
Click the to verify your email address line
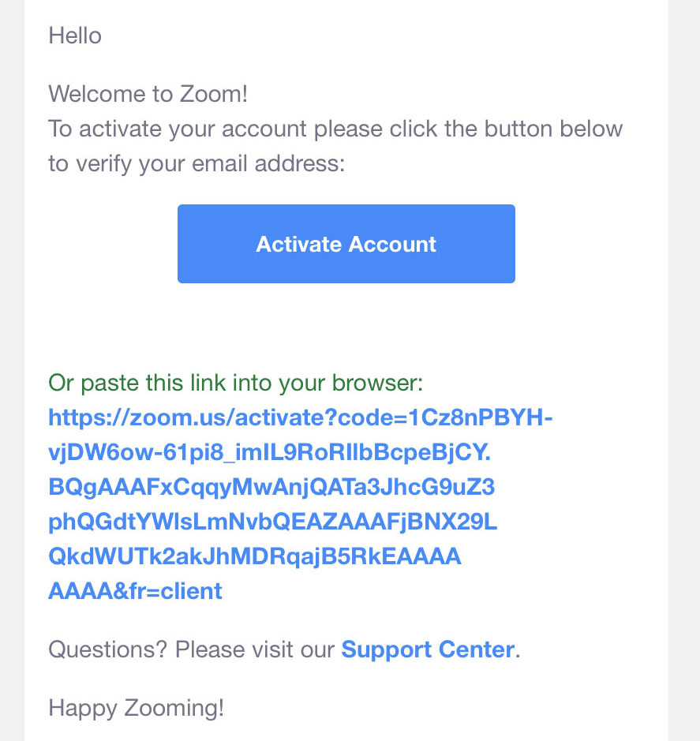pyautogui.click(x=197, y=164)
